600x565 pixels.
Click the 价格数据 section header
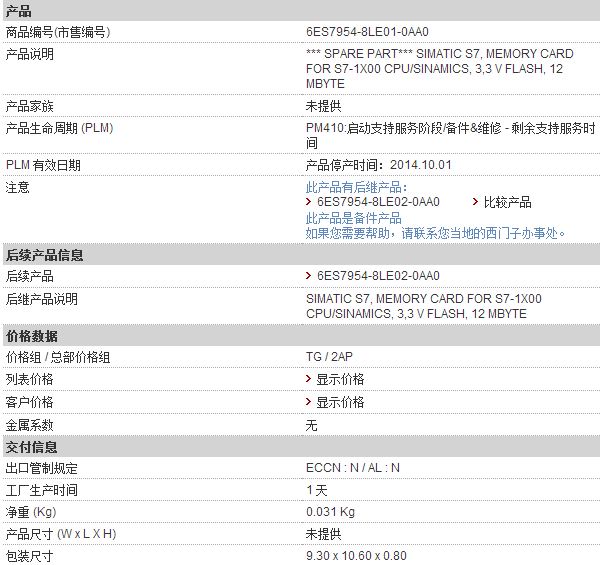[302, 336]
